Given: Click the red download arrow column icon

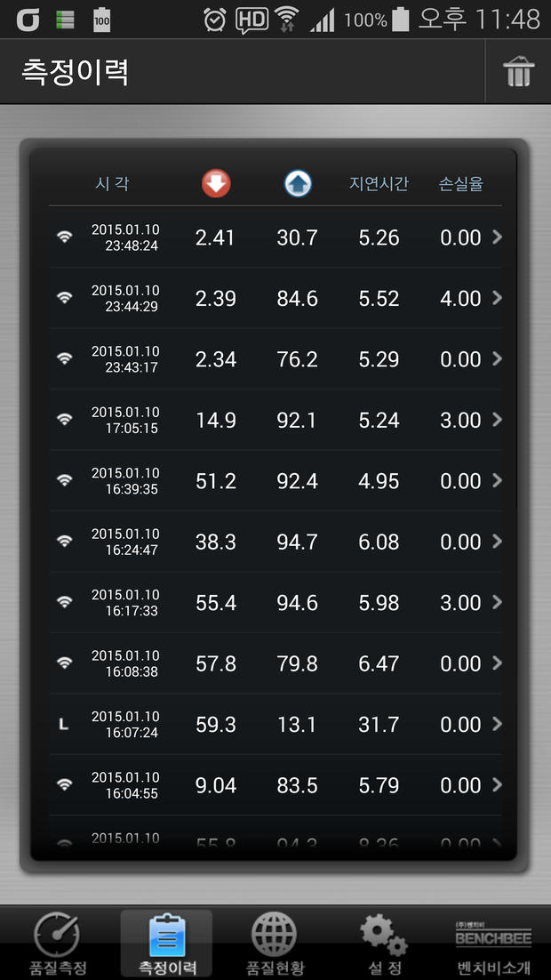Looking at the screenshot, I should tap(216, 184).
